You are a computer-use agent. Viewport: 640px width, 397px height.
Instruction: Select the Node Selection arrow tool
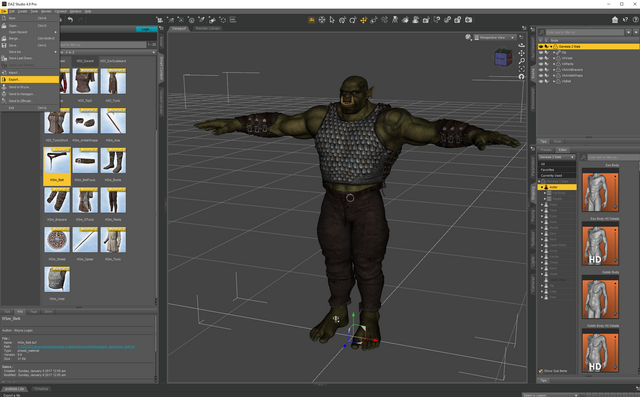coord(332,20)
